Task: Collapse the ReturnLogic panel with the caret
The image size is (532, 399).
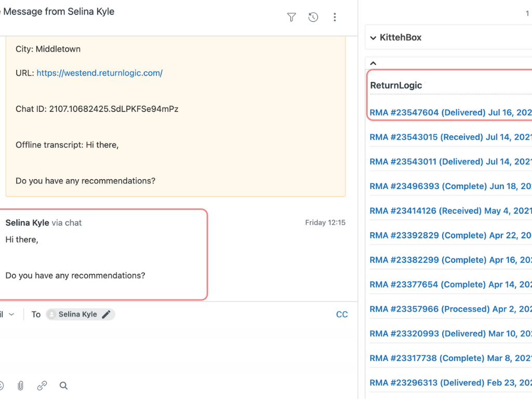Action: pyautogui.click(x=373, y=63)
